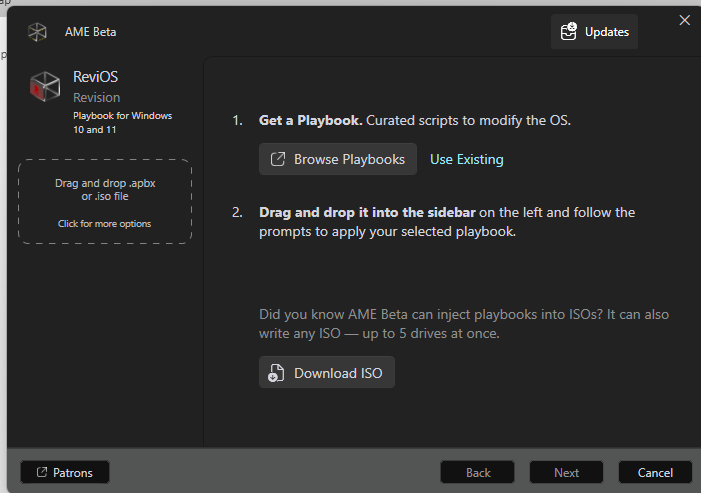Open the Patrons page
Viewport: 701px width, 493px height.
point(65,472)
